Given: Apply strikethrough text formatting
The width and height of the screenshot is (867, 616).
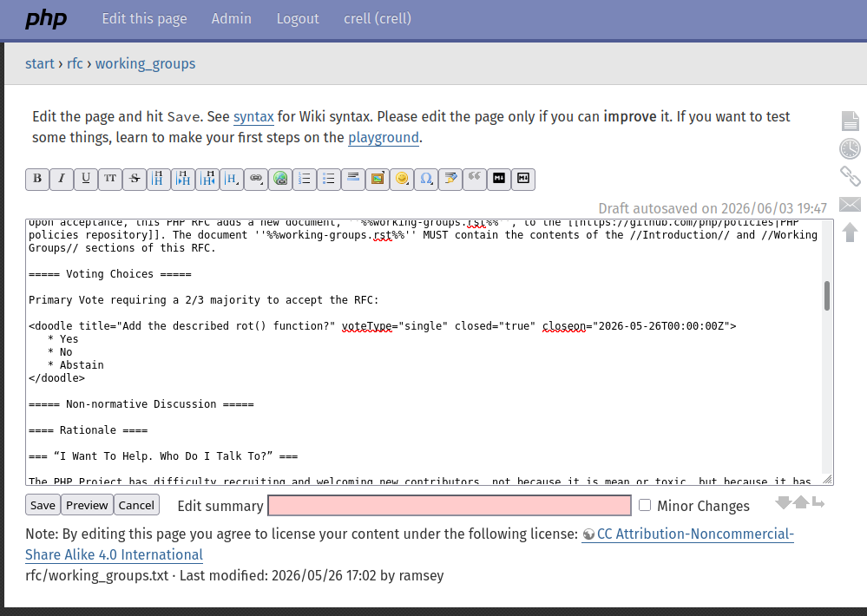Looking at the screenshot, I should [x=135, y=179].
